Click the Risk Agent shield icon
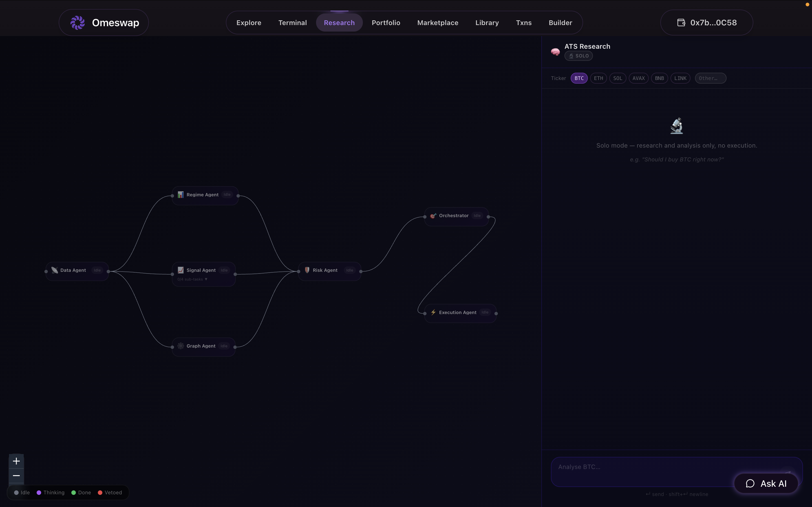812x507 pixels. coord(307,270)
